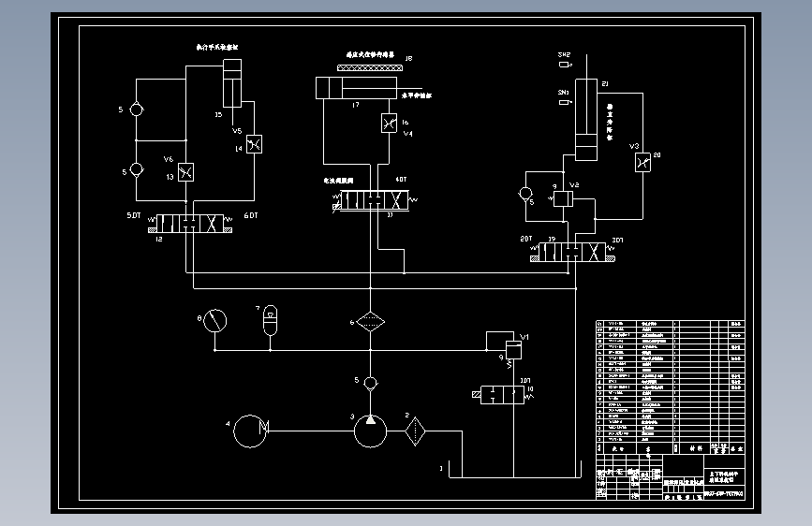Select the gripper cylinder numbered 15
Screen dimensions: 812x526
point(232,83)
